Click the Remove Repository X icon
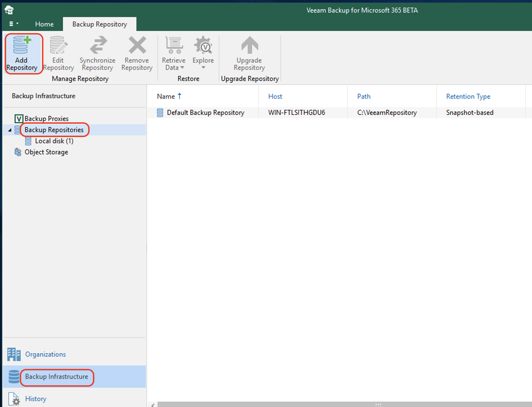Screen dimensions: 532x407 pyautogui.click(x=137, y=45)
